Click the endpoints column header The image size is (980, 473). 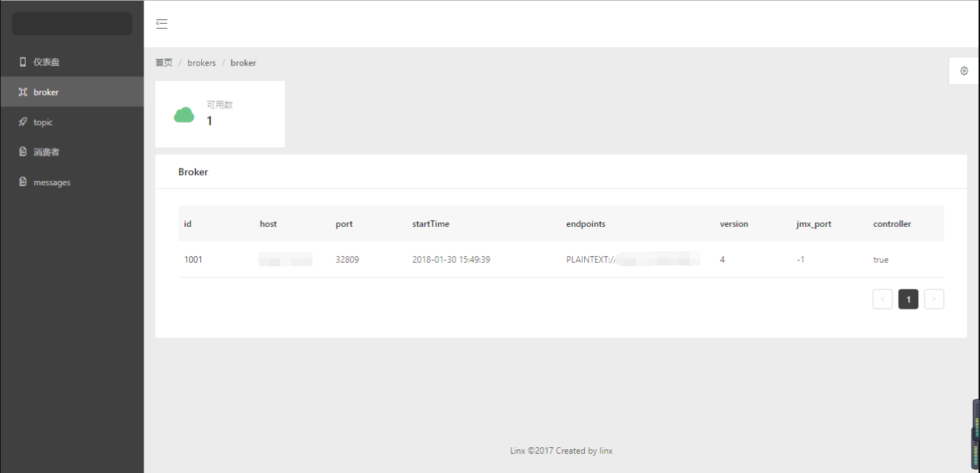[586, 224]
